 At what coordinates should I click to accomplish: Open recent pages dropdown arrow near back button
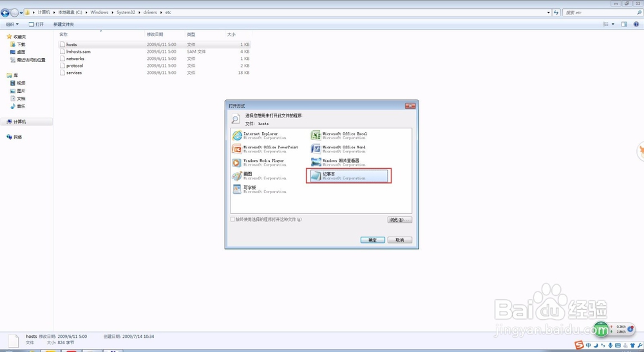(21, 13)
